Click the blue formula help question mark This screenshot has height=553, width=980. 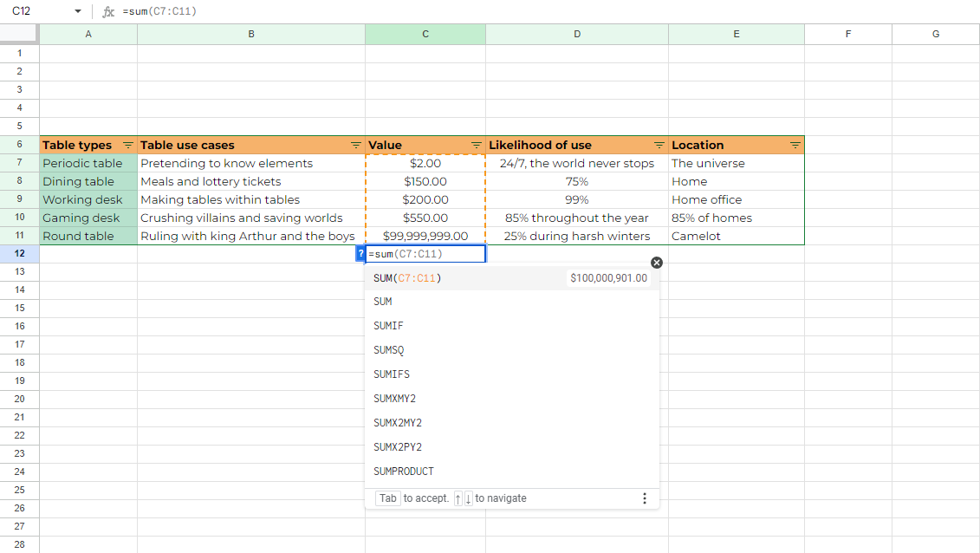(360, 254)
